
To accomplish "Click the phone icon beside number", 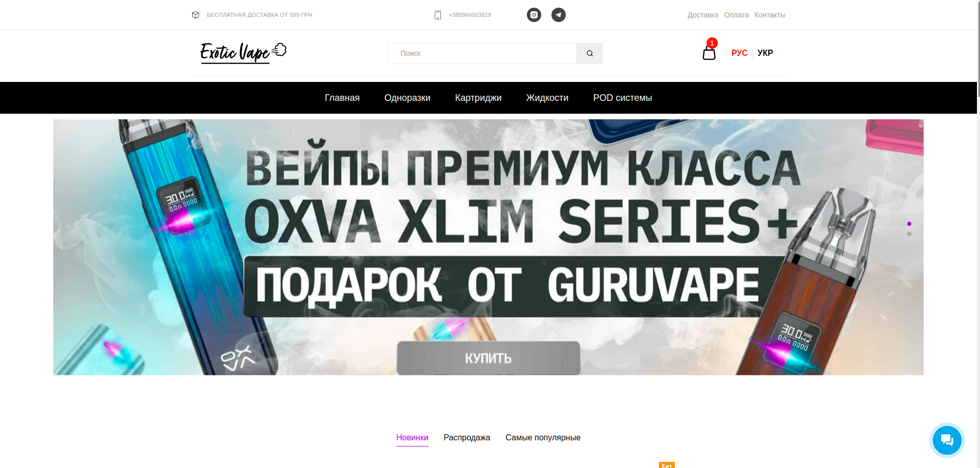I will click(x=438, y=15).
